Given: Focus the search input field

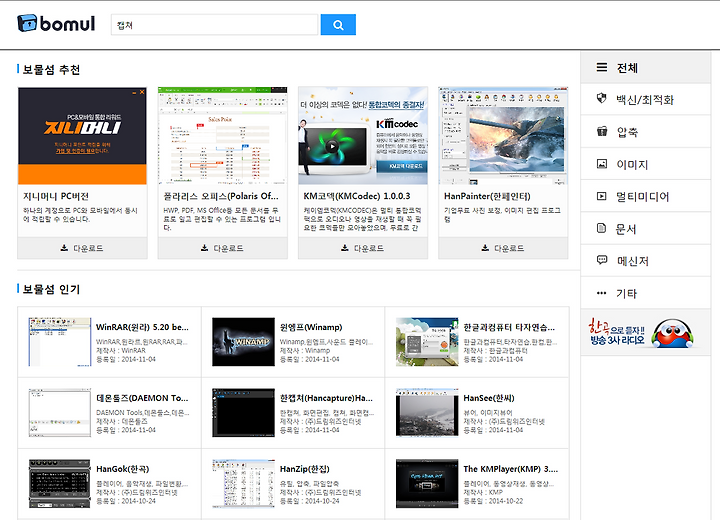Looking at the screenshot, I should (x=214, y=25).
